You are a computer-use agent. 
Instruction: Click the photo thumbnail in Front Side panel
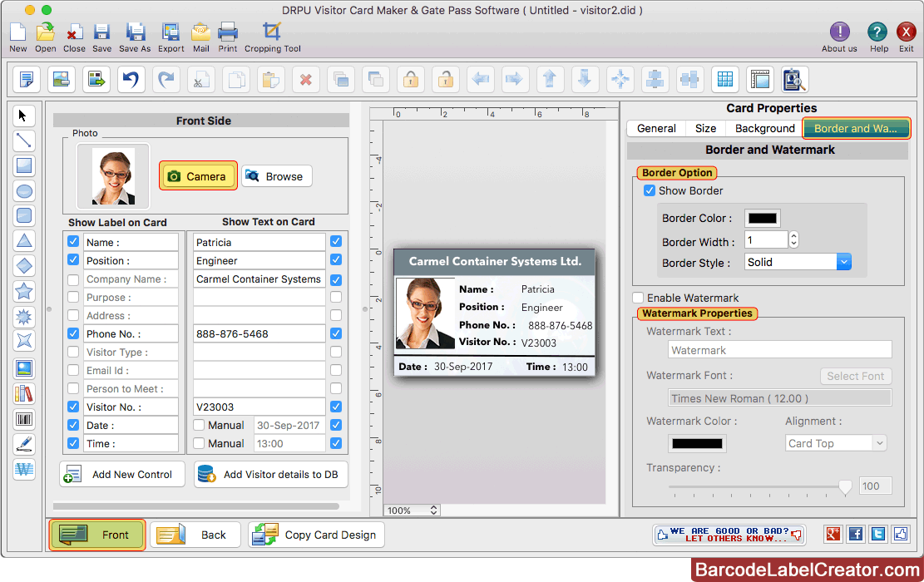(x=113, y=176)
